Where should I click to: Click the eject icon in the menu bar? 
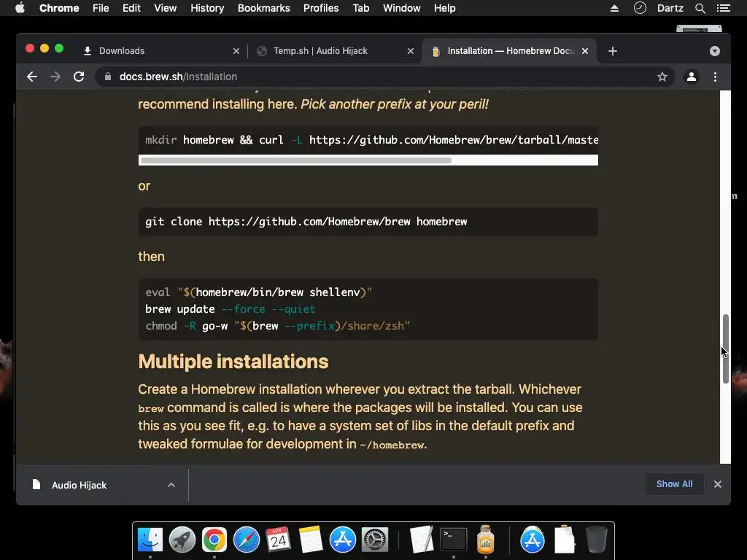614,8
